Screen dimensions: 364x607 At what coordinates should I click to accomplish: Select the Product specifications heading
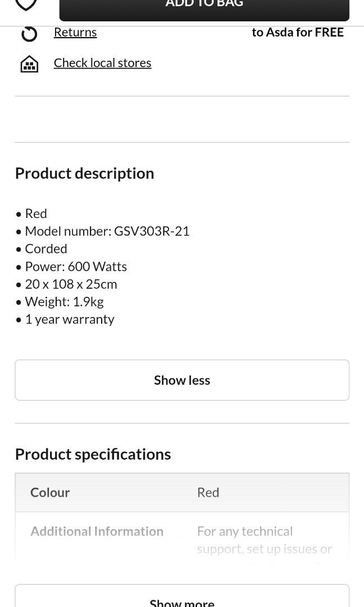(93, 454)
